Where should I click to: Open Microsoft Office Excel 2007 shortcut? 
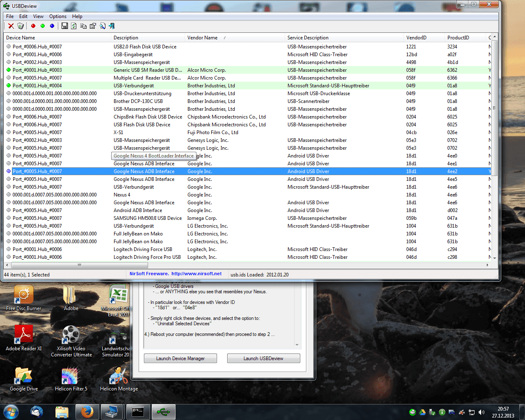118,301
